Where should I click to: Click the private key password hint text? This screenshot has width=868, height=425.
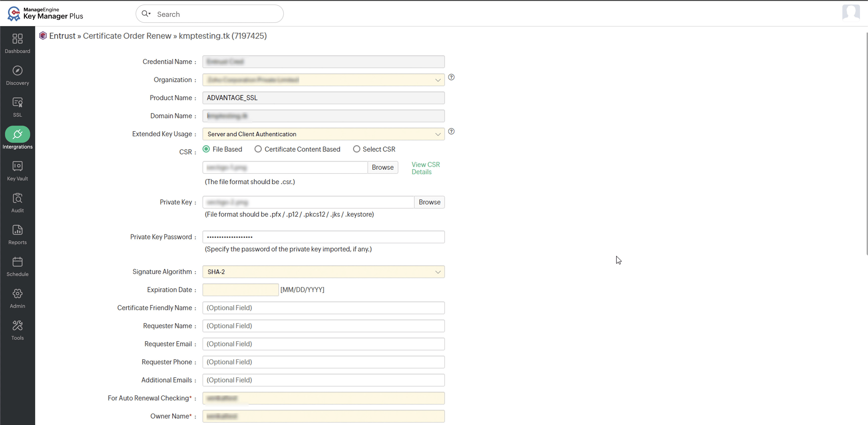pyautogui.click(x=288, y=249)
